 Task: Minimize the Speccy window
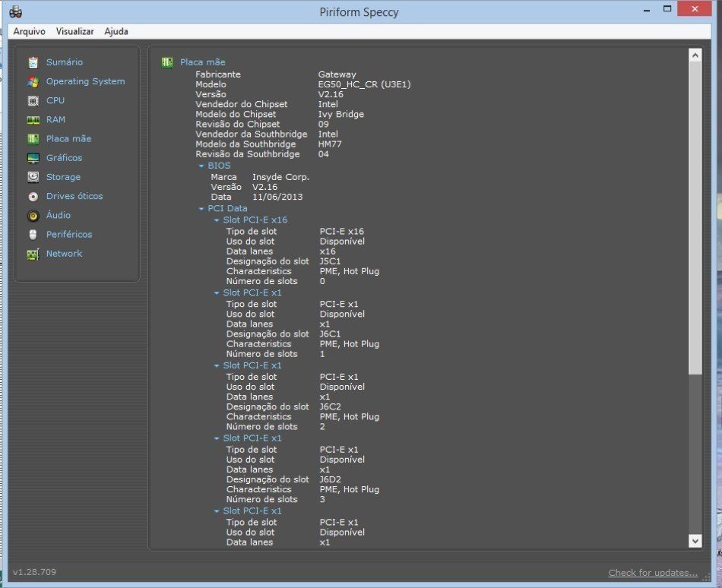[x=647, y=9]
